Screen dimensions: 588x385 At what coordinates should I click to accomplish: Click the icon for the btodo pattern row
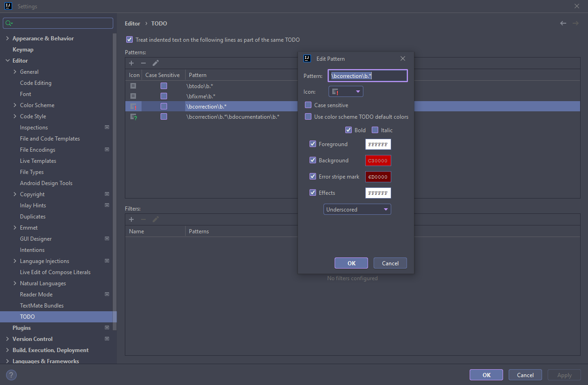pyautogui.click(x=134, y=86)
